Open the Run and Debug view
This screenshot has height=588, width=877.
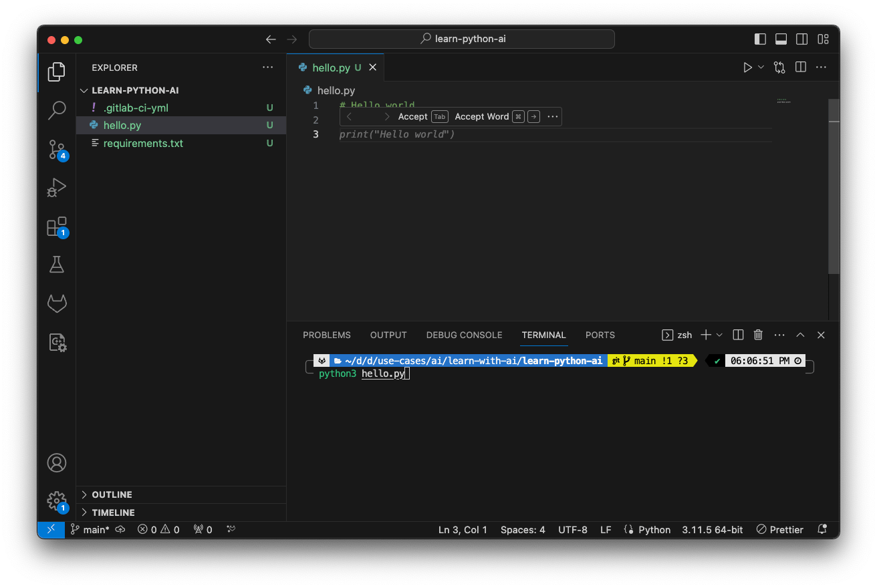57,187
